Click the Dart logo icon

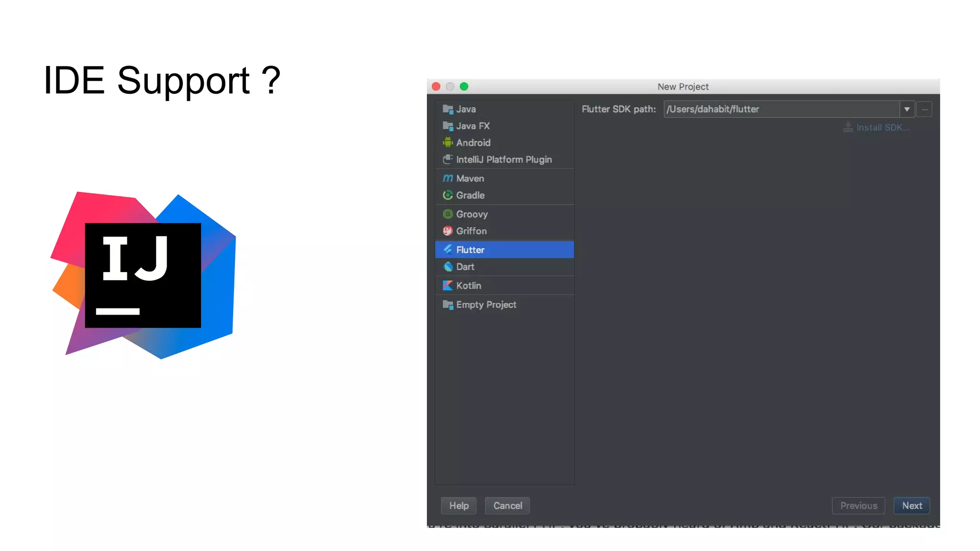tap(448, 267)
